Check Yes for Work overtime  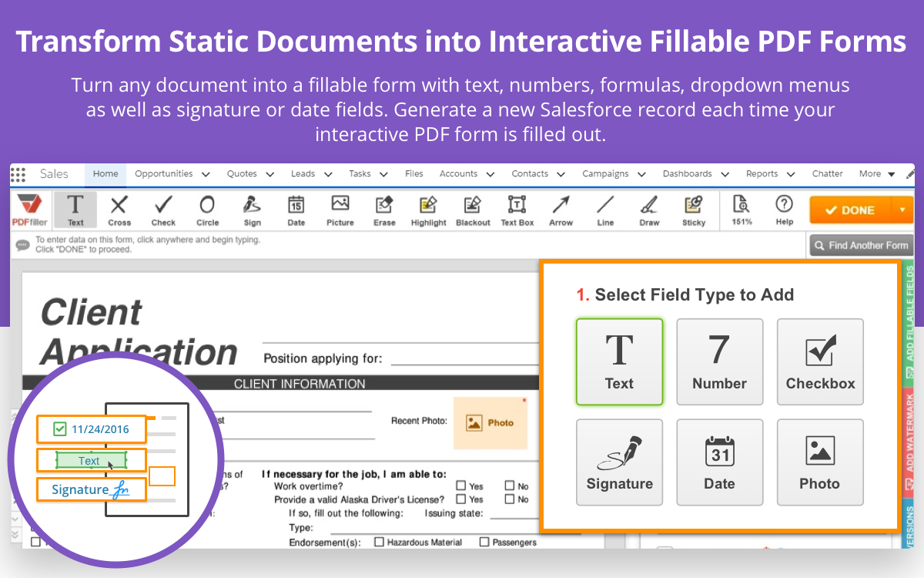coord(460,486)
